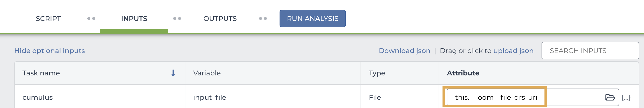Screen dimensions: 644x108
Task: Click the Variable column header
Action: (207, 73)
